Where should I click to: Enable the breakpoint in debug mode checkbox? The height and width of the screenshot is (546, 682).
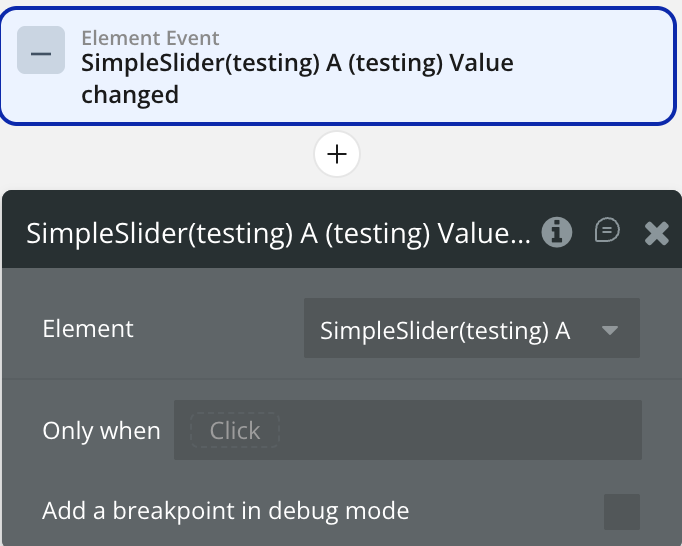[x=621, y=511]
